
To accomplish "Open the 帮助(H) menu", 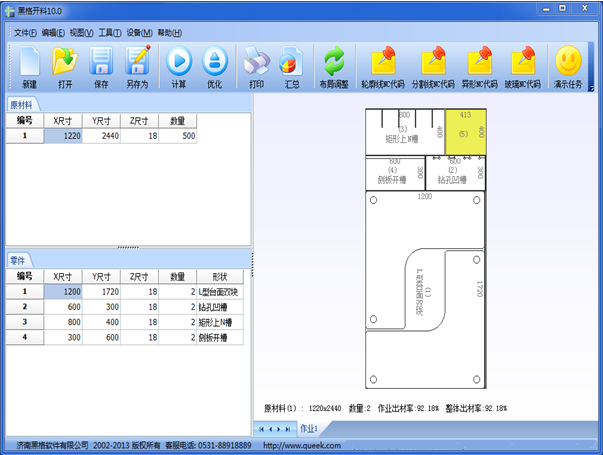I will [170, 33].
